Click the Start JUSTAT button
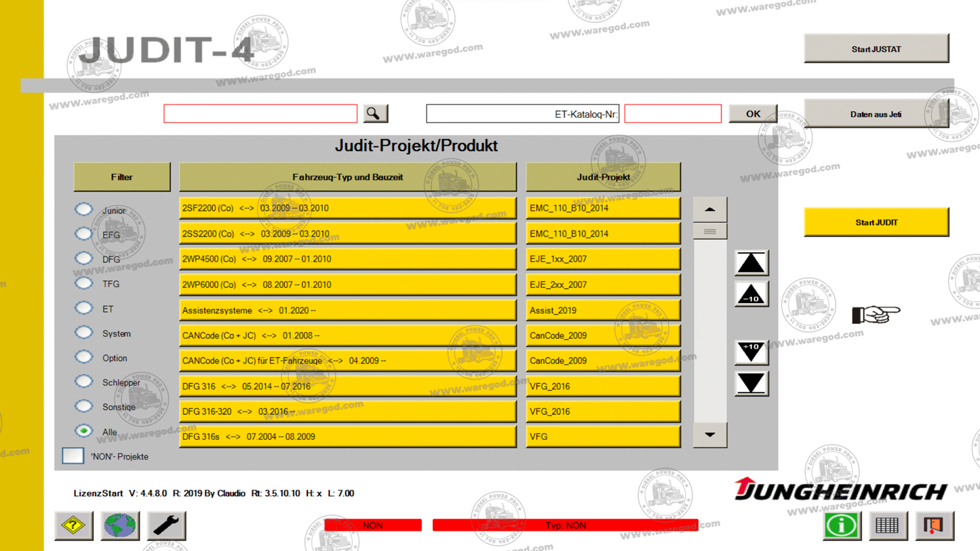Image resolution: width=980 pixels, height=551 pixels. tap(876, 49)
